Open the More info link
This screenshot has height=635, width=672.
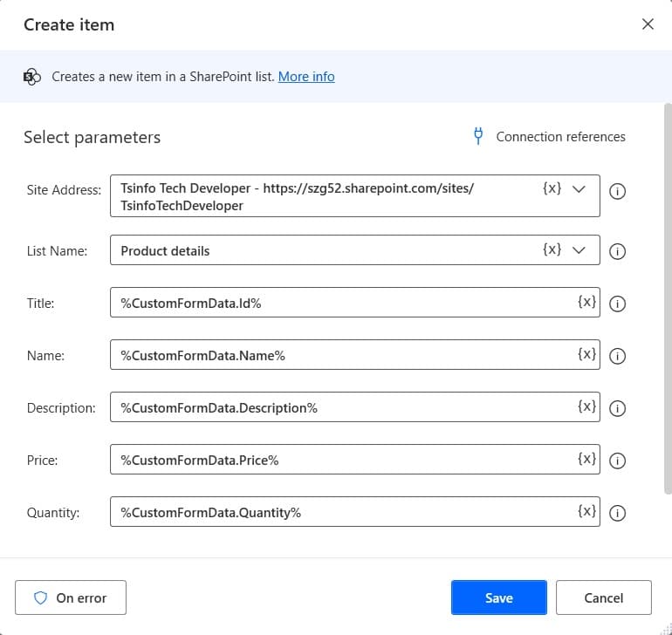click(x=306, y=77)
